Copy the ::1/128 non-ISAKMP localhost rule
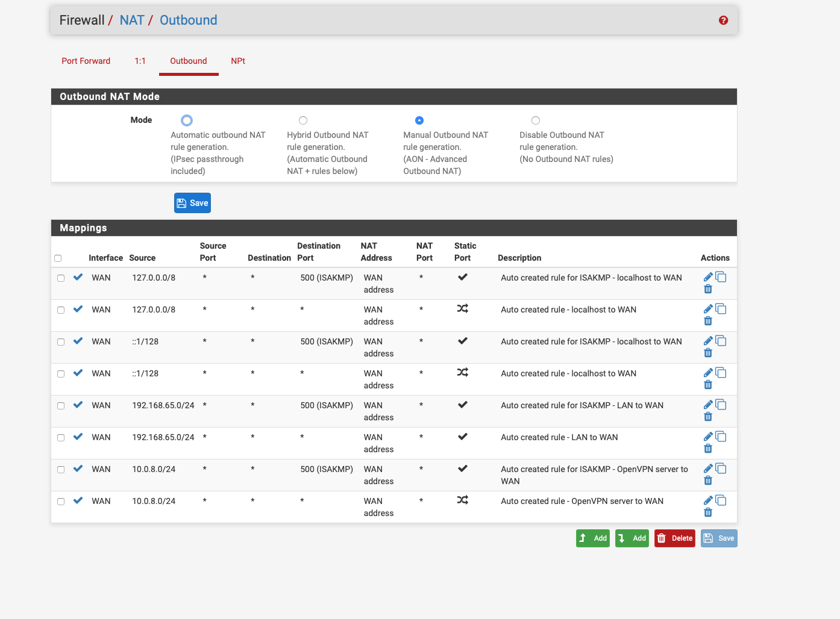840x619 pixels. click(x=721, y=373)
